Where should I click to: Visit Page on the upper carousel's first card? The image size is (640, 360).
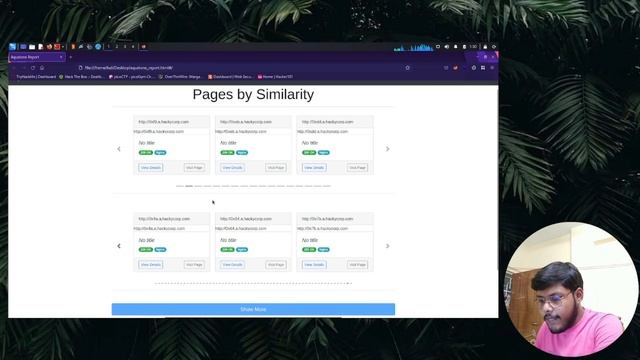coord(194,168)
